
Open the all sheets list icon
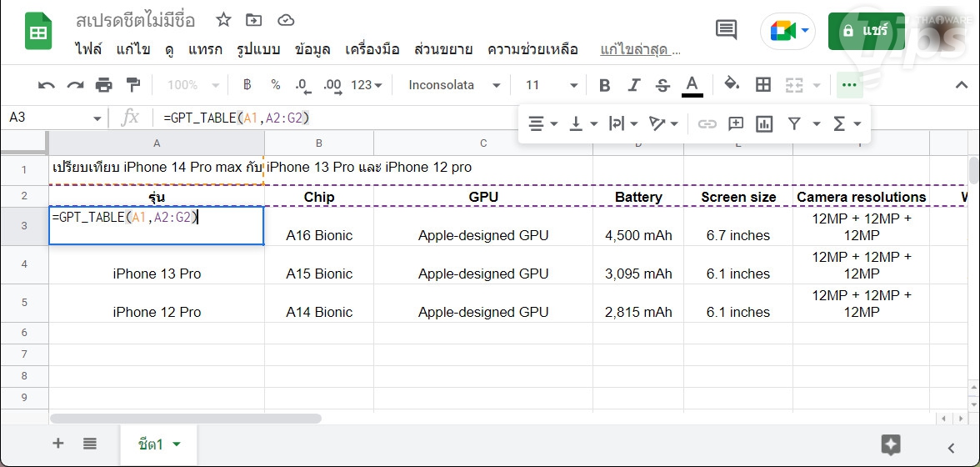(x=90, y=444)
